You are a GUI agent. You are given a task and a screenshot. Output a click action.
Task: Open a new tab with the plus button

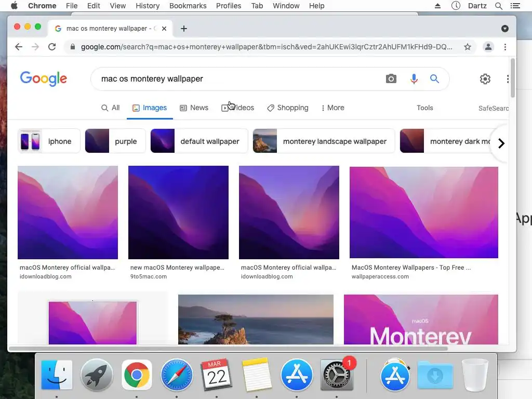184,29
